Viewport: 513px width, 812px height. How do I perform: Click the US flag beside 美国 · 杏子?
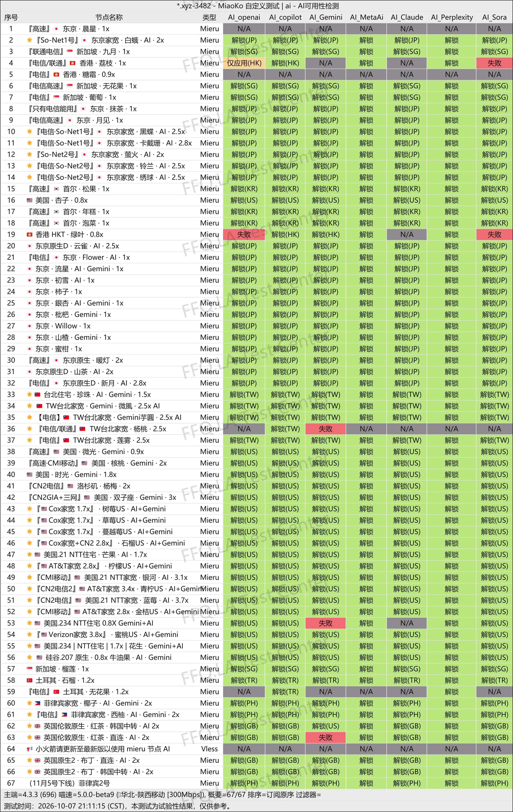tap(30, 200)
